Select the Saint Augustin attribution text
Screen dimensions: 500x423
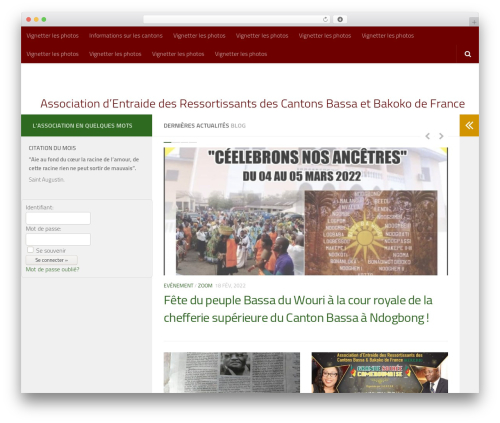[46, 180]
